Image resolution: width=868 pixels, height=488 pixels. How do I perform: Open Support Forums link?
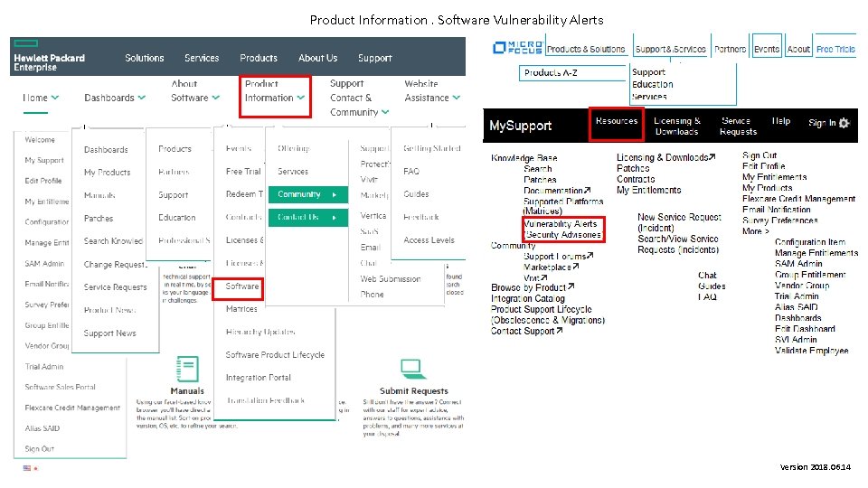(x=558, y=256)
